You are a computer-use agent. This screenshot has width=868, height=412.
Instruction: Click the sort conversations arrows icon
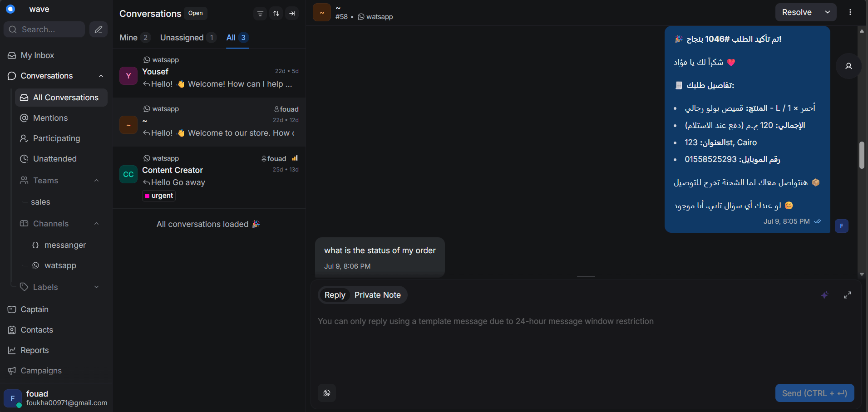(276, 14)
